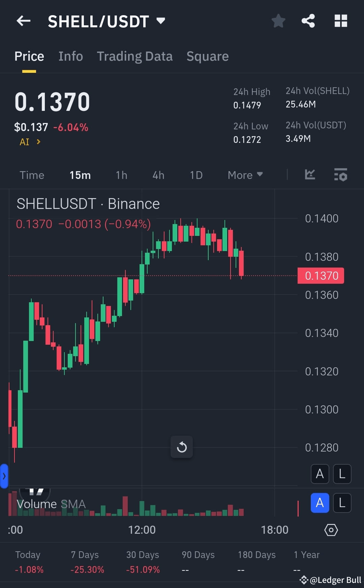Toggle the A button above the volume section
Screen dimensions: 364x588
[x=320, y=474]
